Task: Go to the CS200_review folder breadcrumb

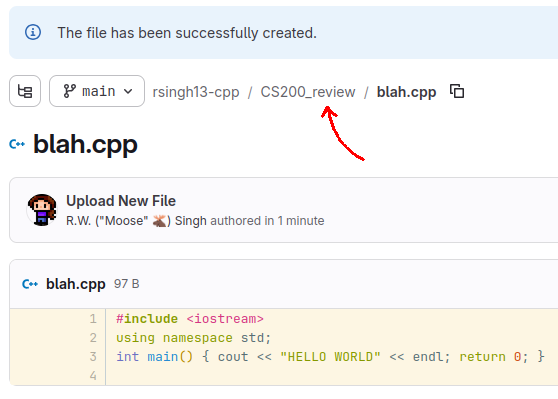Action: tap(308, 92)
